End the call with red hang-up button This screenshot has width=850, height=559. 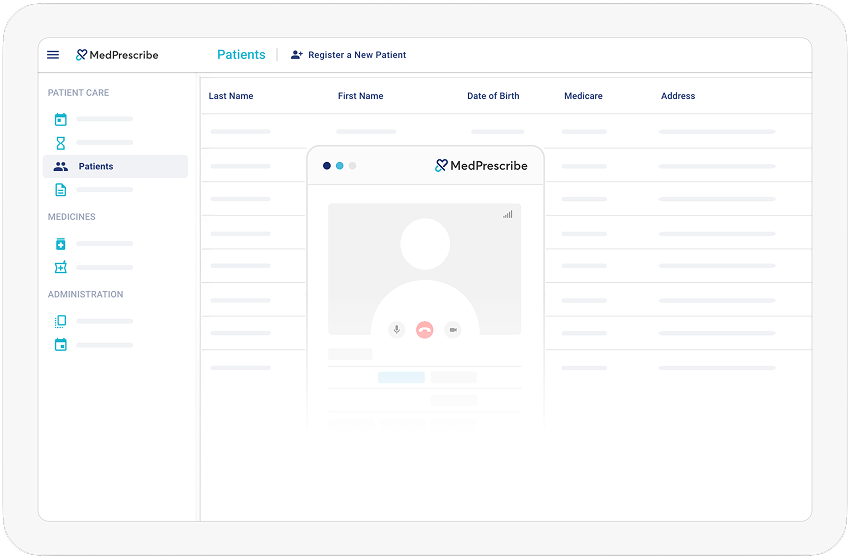click(x=425, y=329)
